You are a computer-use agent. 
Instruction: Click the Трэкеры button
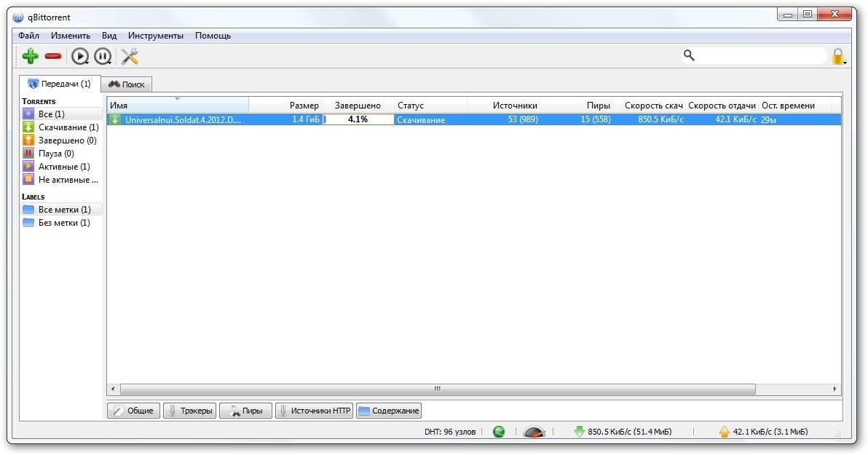[189, 411]
